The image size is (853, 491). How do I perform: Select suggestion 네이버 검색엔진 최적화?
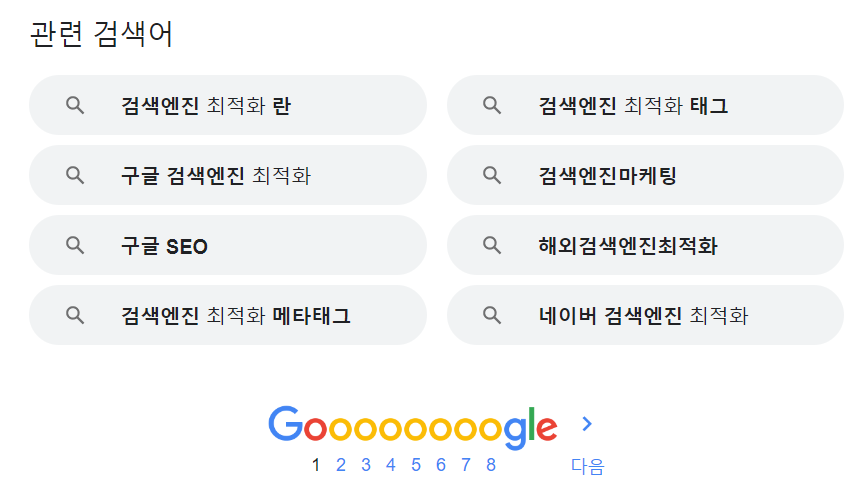[642, 316]
